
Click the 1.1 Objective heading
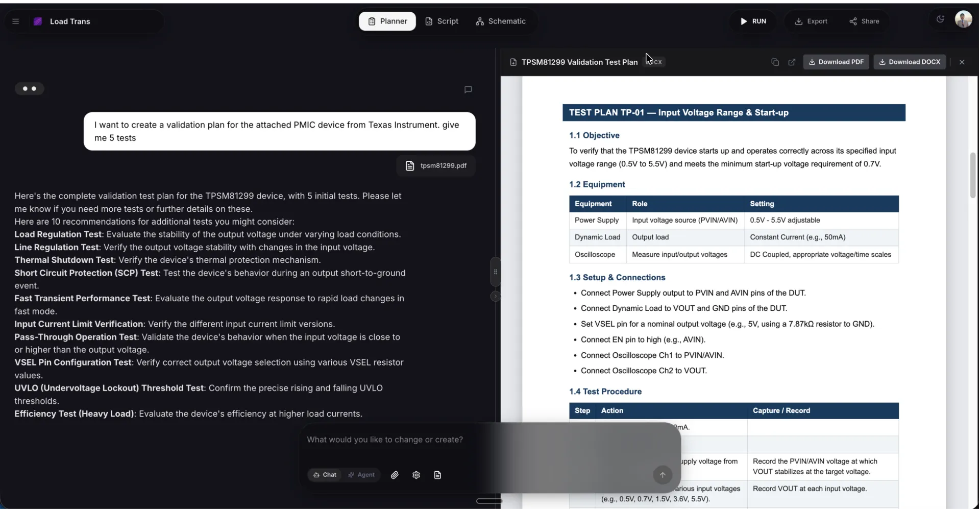[x=594, y=135]
